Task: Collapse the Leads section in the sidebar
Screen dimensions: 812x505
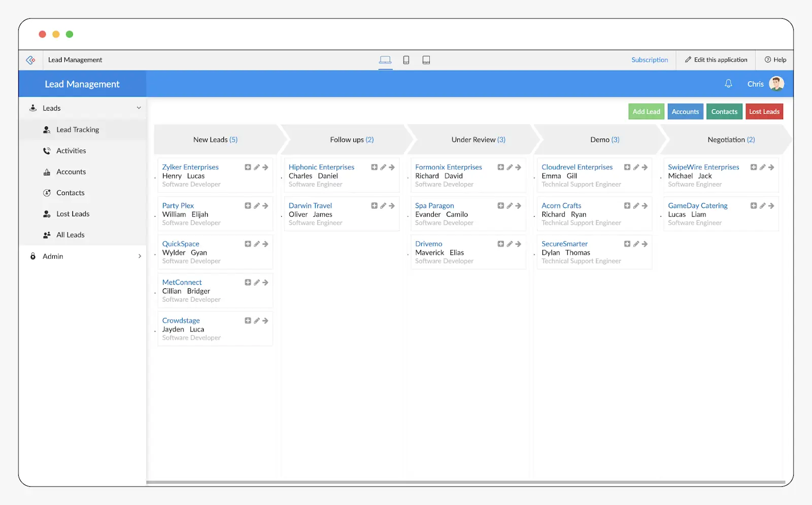Action: [x=139, y=107]
